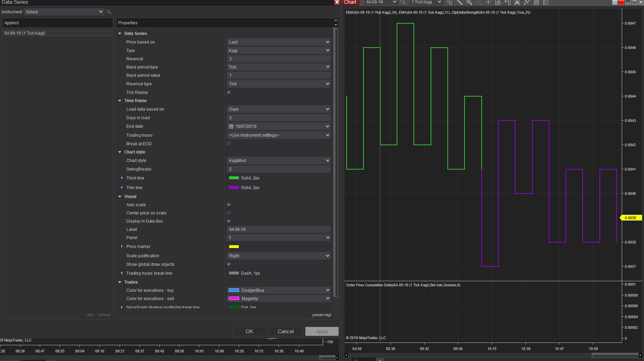The width and height of the screenshot is (644, 361).
Task: Select the 6A 09-19 (1 Tick Kagi) applied series
Action: tap(25, 33)
